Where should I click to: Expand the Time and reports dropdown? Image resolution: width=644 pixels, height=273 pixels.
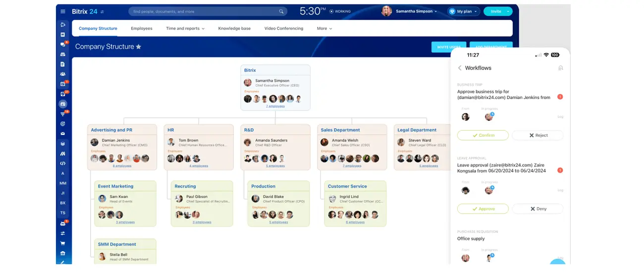pyautogui.click(x=185, y=29)
